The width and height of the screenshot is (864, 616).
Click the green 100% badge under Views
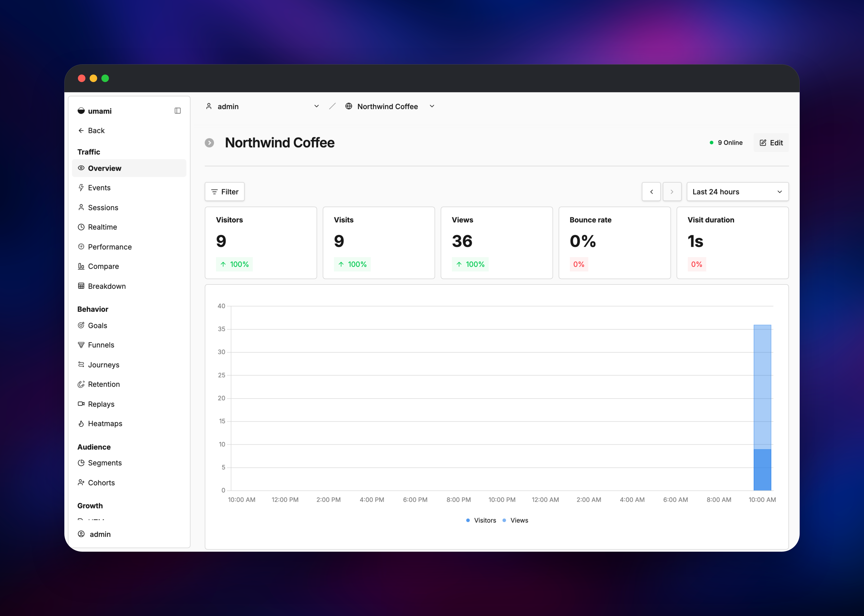pyautogui.click(x=470, y=264)
